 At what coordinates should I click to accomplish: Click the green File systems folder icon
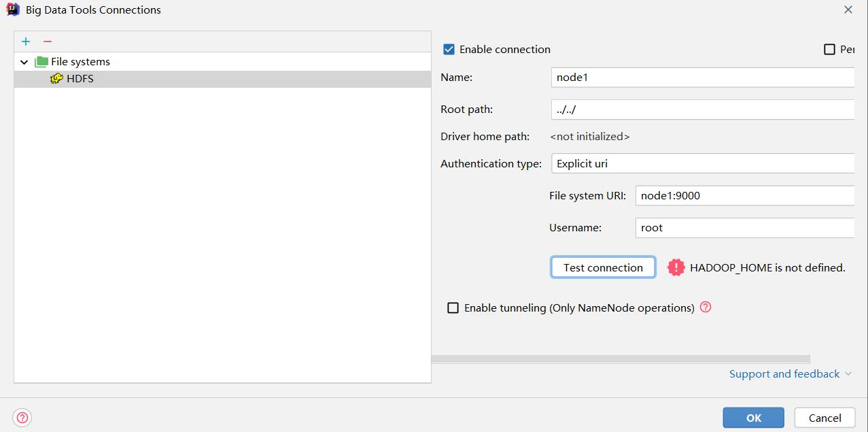pyautogui.click(x=41, y=61)
